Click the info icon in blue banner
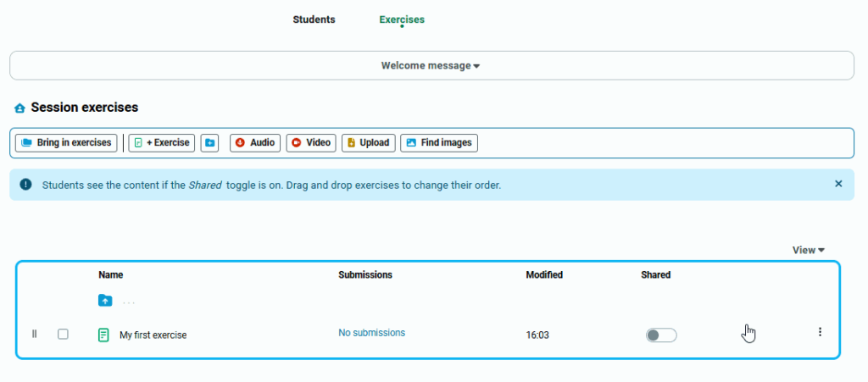 [25, 185]
